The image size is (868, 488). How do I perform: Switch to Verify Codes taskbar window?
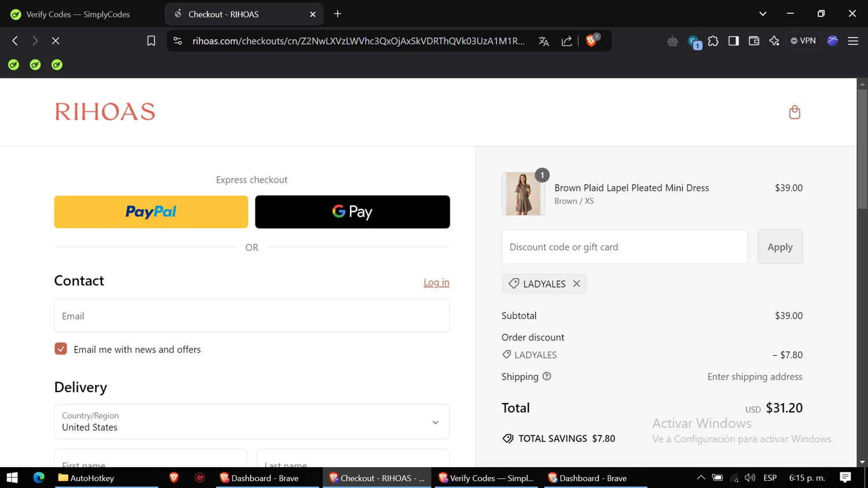coord(486,478)
